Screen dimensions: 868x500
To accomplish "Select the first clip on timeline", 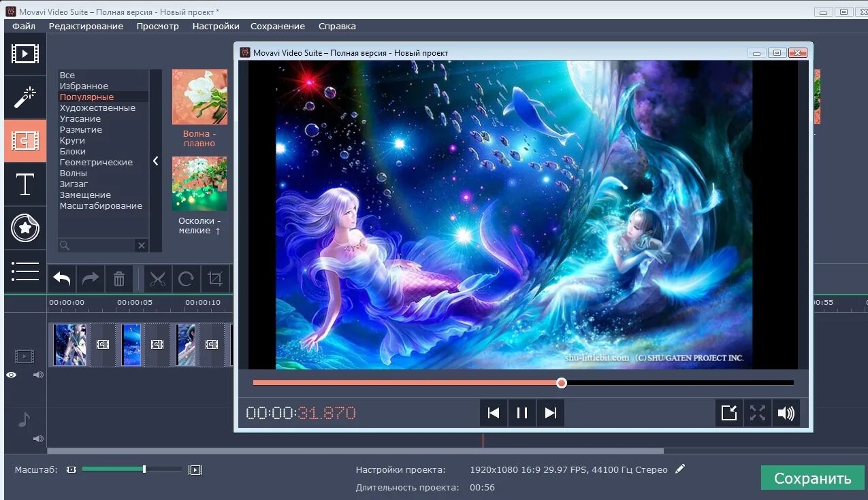I will point(70,345).
